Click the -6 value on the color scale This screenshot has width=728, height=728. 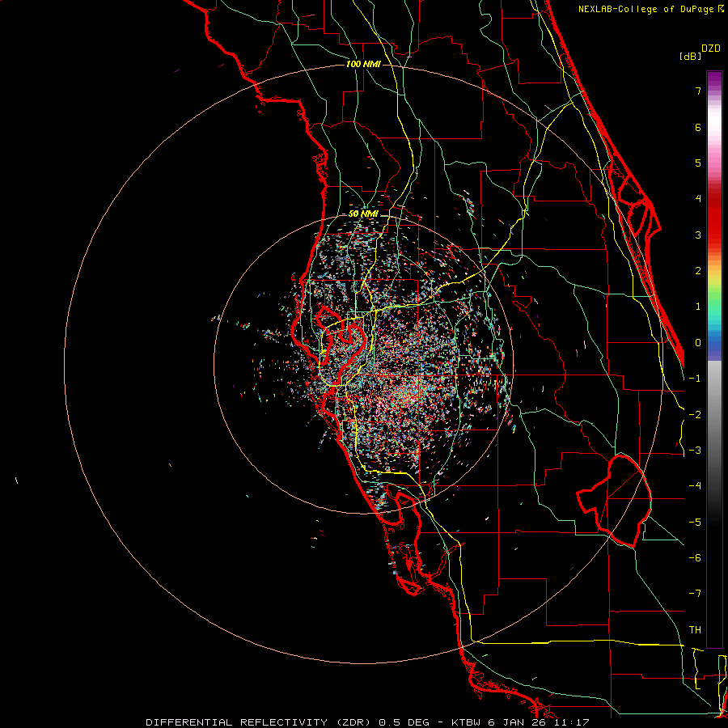pos(695,558)
